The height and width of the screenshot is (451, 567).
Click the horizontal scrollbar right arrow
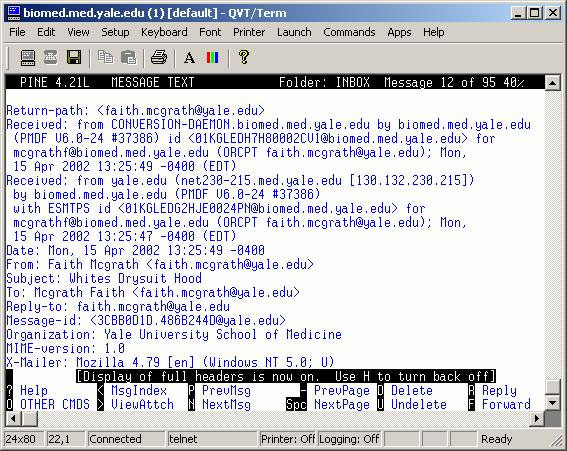tap(537, 419)
